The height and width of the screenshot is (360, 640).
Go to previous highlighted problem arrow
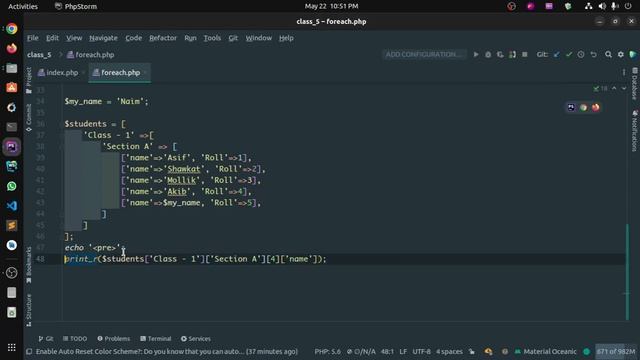pyautogui.click(x=614, y=88)
